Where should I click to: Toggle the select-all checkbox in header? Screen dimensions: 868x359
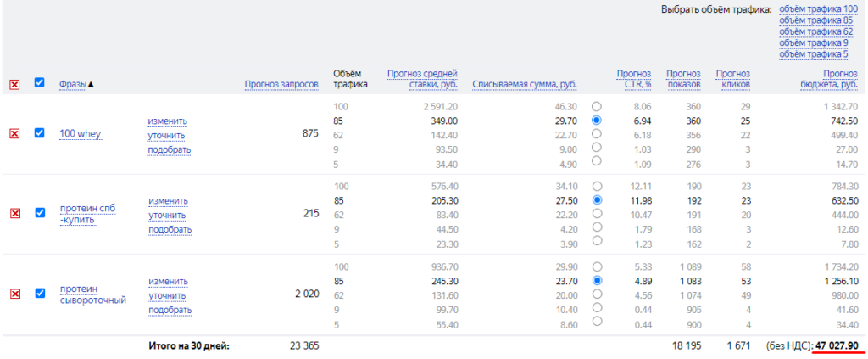[x=39, y=83]
